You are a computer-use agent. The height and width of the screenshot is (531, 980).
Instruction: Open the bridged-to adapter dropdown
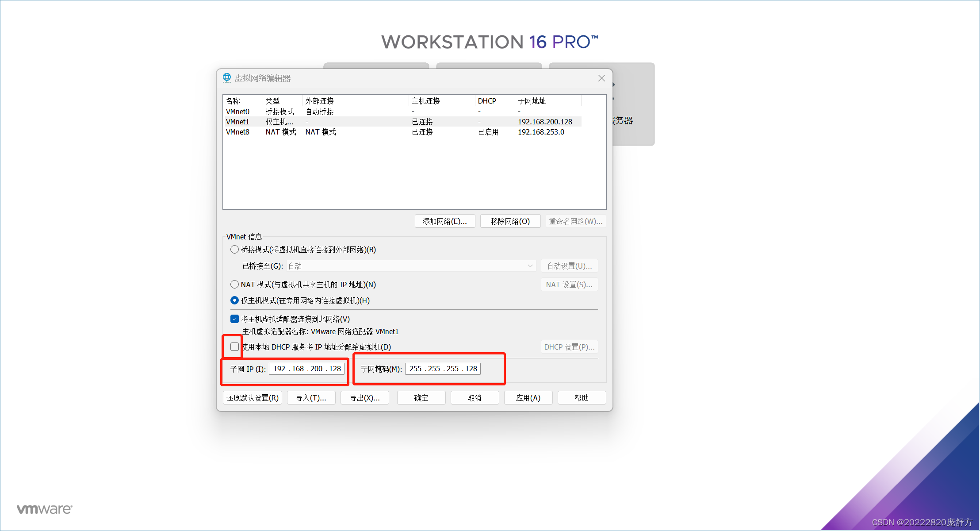pos(411,266)
